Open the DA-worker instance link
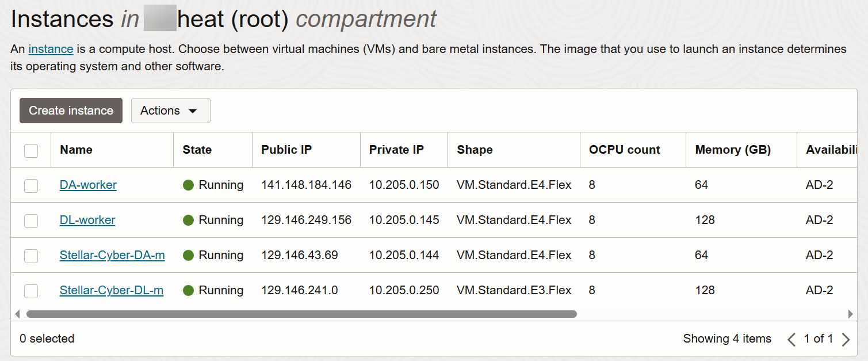This screenshot has height=361, width=868. tap(88, 185)
